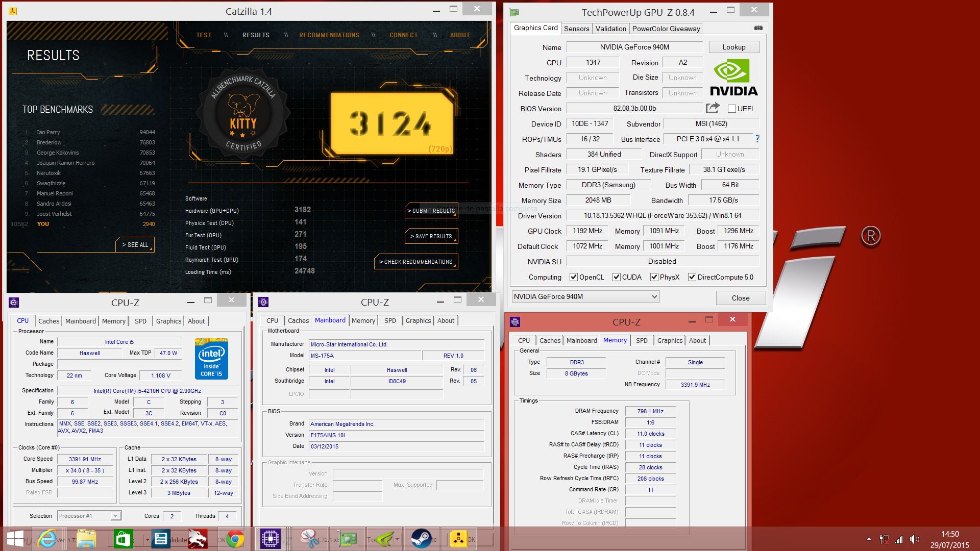Switch to Catzilla via yellow taskbar icon

tap(458, 539)
